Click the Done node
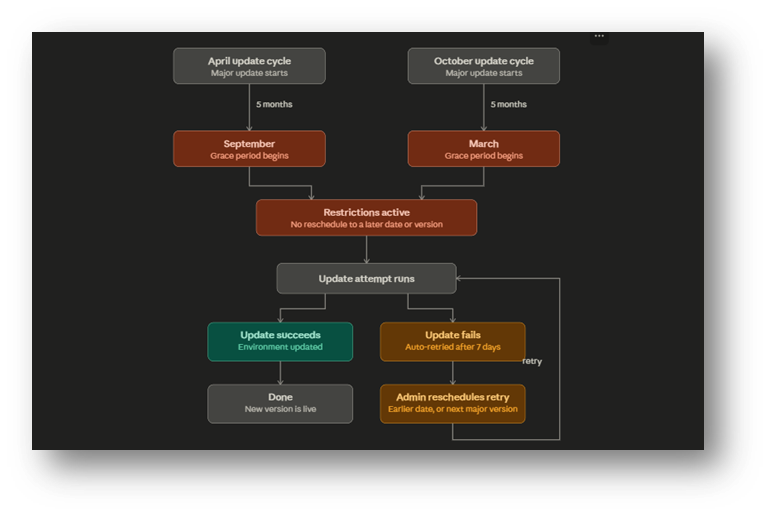The width and height of the screenshot is (769, 515). [x=280, y=404]
